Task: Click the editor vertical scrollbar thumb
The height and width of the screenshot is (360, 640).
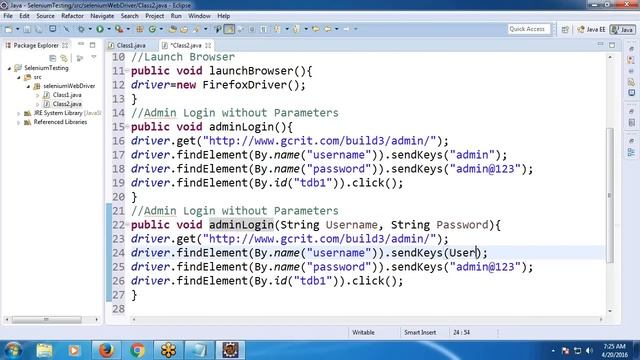Action: point(610,195)
